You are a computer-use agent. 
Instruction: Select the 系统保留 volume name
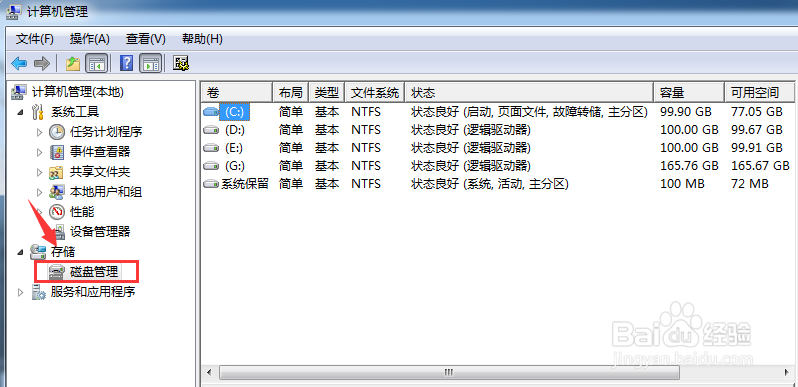tap(244, 184)
